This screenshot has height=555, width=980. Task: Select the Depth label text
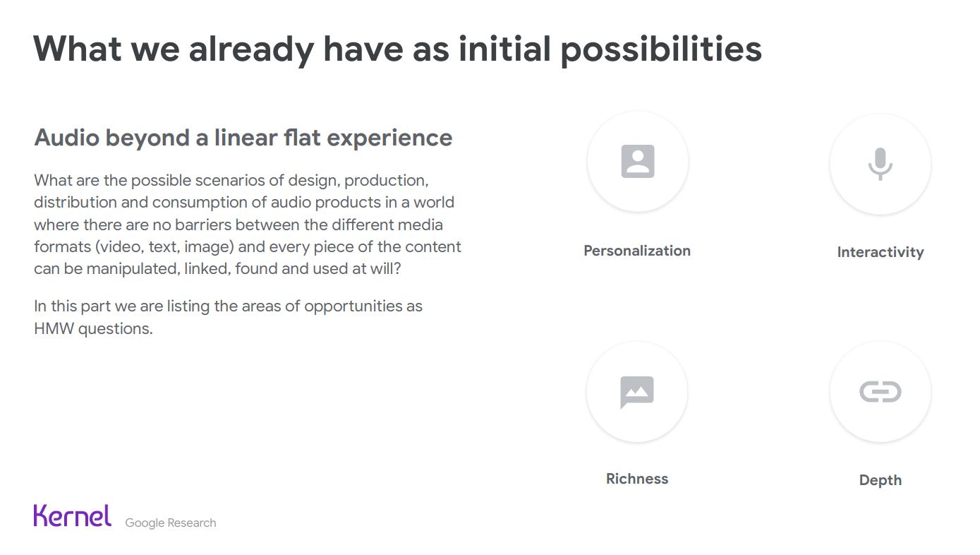(880, 480)
